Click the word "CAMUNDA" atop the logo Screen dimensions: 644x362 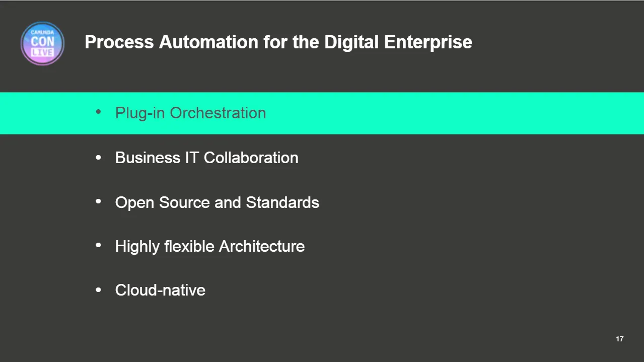(x=42, y=32)
